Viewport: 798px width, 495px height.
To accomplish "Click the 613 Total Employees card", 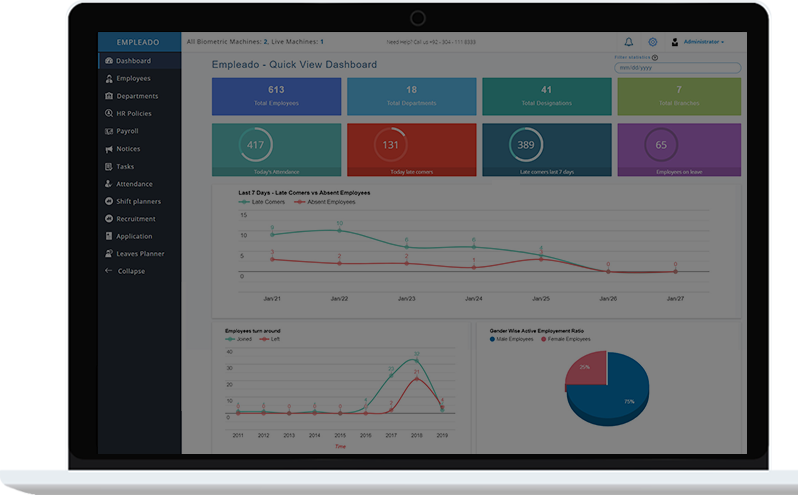I will (x=276, y=96).
